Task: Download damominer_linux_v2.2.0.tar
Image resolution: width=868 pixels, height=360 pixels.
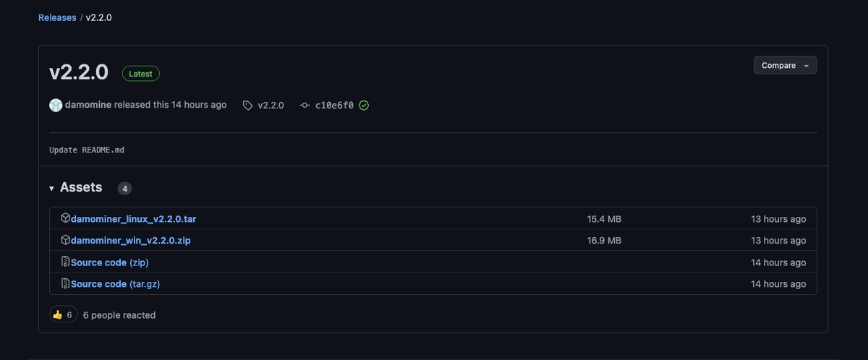Action: (x=133, y=218)
